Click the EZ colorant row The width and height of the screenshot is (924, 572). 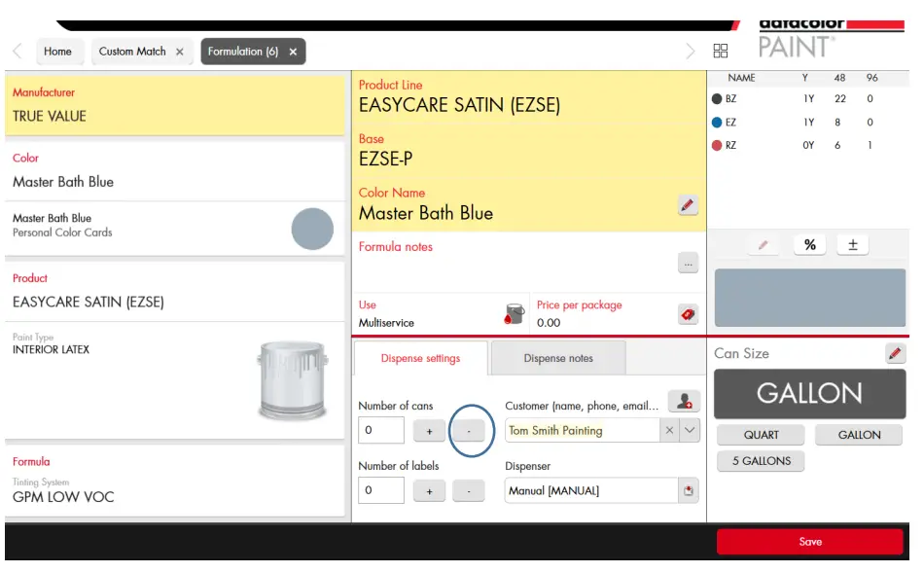pyautogui.click(x=807, y=123)
